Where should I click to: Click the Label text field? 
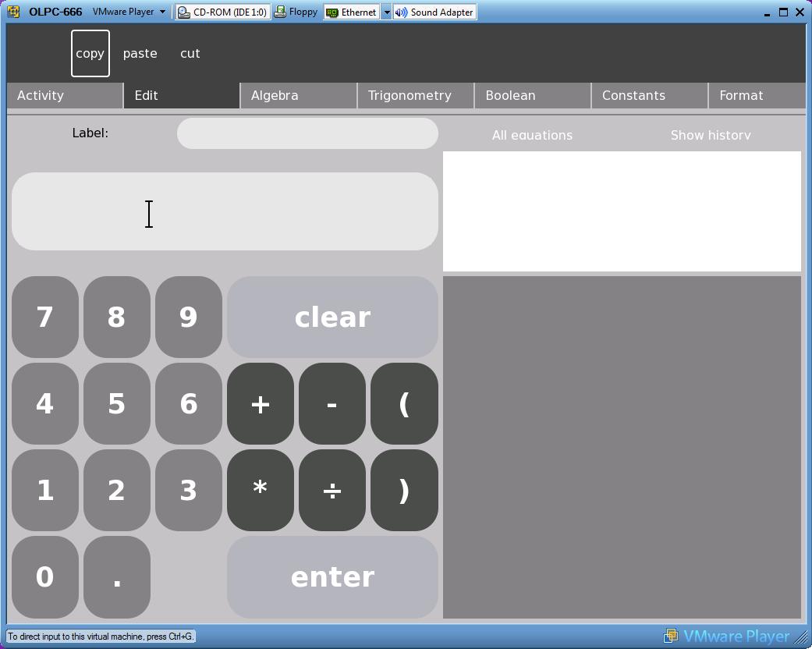point(307,133)
